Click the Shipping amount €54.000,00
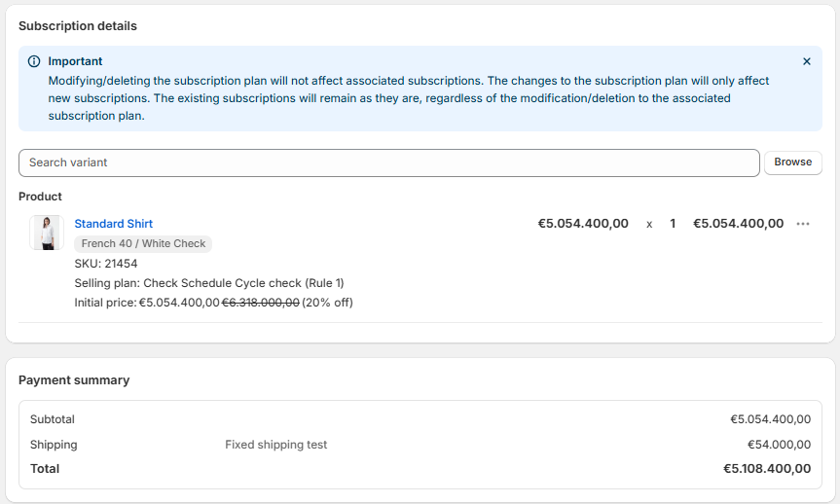The width and height of the screenshot is (840, 504). [x=777, y=445]
